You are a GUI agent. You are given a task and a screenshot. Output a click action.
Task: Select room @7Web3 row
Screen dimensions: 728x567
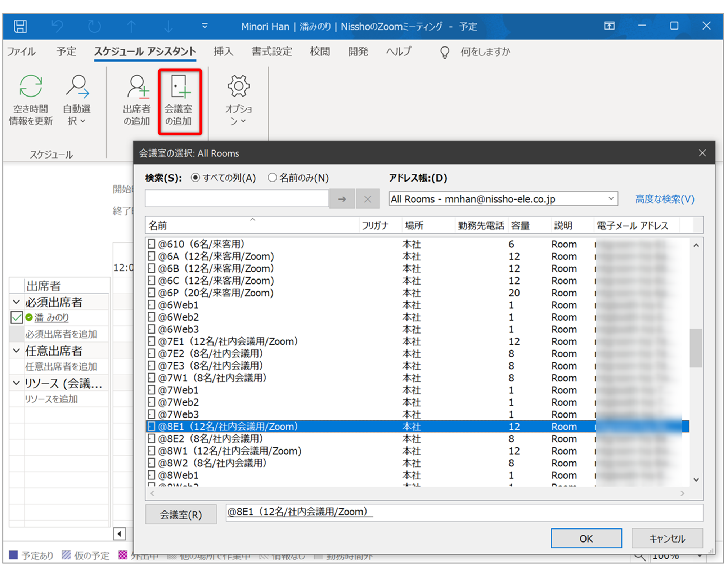pyautogui.click(x=418, y=414)
